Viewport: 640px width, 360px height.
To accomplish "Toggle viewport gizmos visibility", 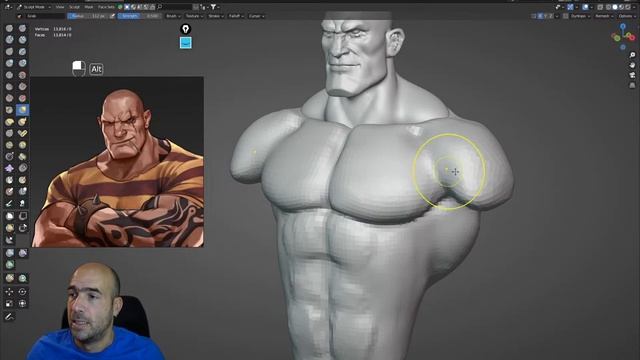I will [571, 7].
